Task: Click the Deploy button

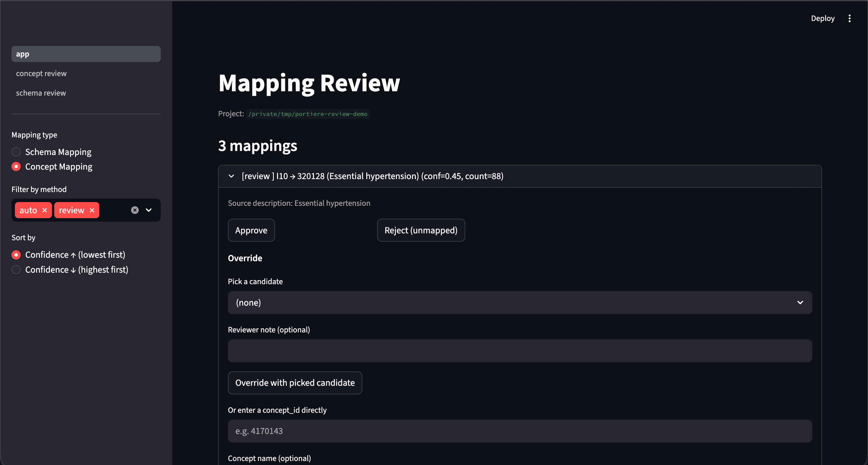Action: [823, 19]
